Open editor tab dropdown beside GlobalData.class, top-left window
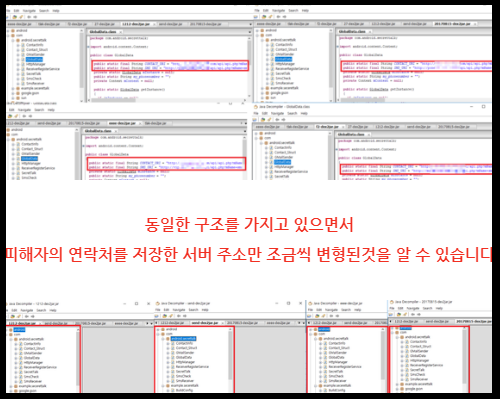The image size is (500, 399). point(250,32)
